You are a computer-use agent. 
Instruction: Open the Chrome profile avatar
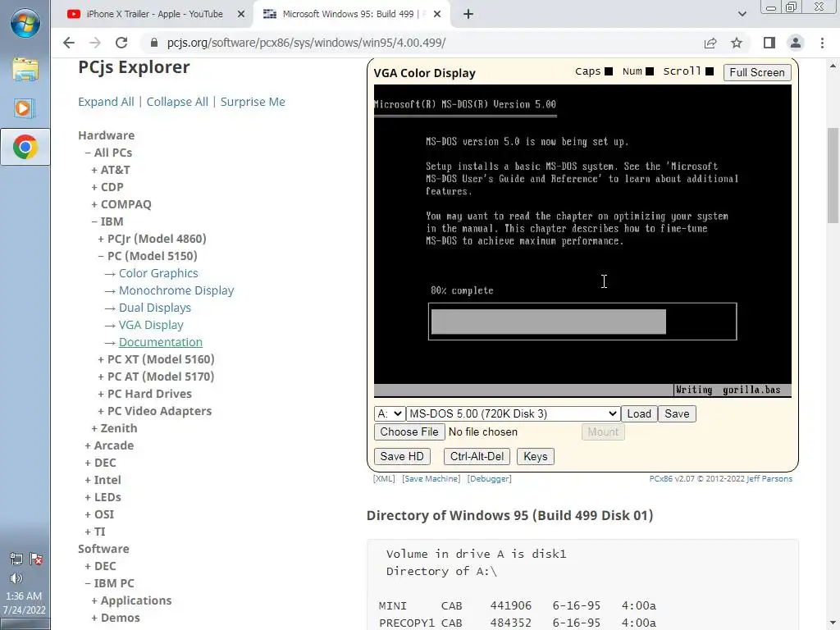(796, 43)
